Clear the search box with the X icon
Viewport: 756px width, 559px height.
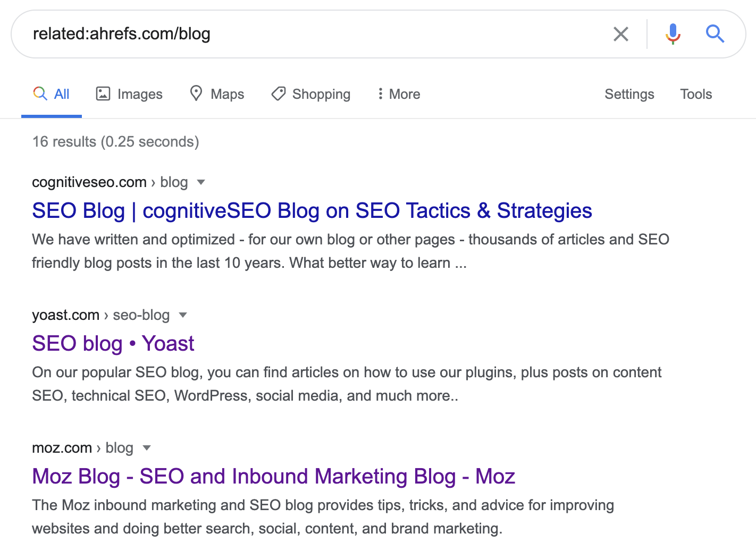pyautogui.click(x=620, y=34)
